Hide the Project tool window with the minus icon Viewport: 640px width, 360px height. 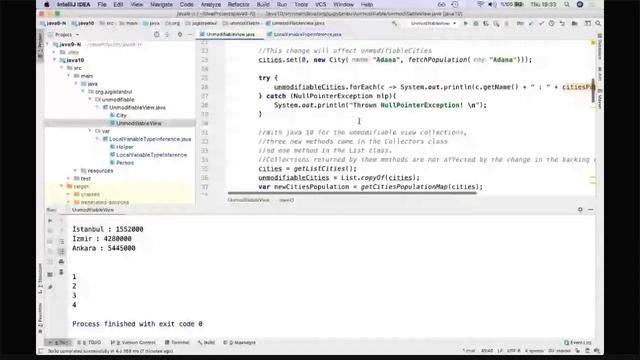(190, 35)
